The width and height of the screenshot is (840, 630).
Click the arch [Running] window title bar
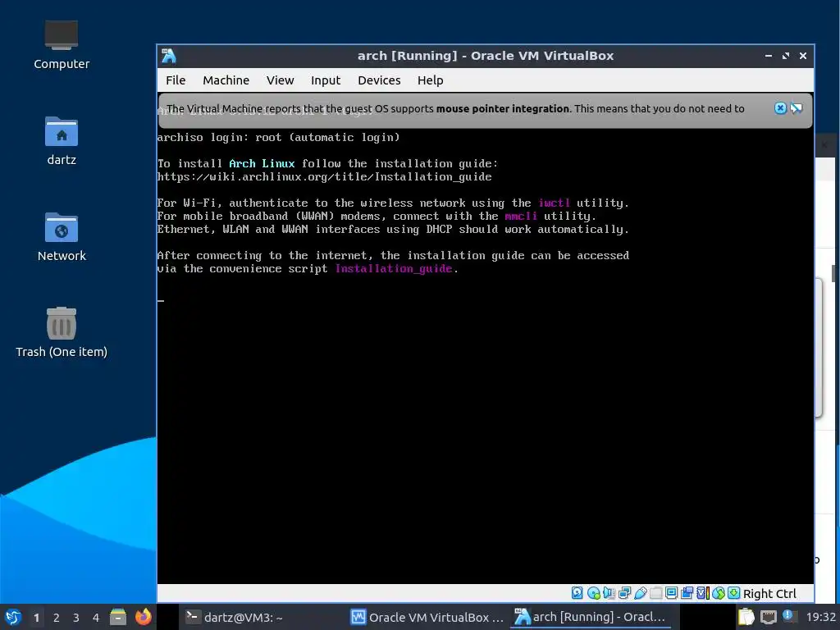tap(486, 56)
